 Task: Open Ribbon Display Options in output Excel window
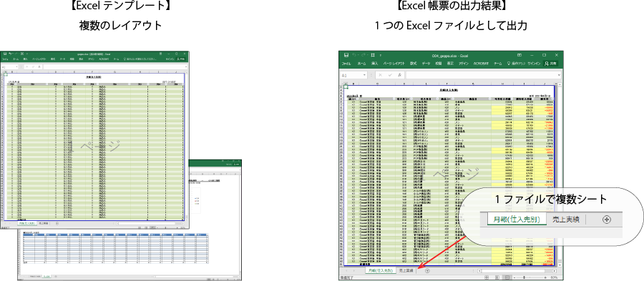(519, 55)
